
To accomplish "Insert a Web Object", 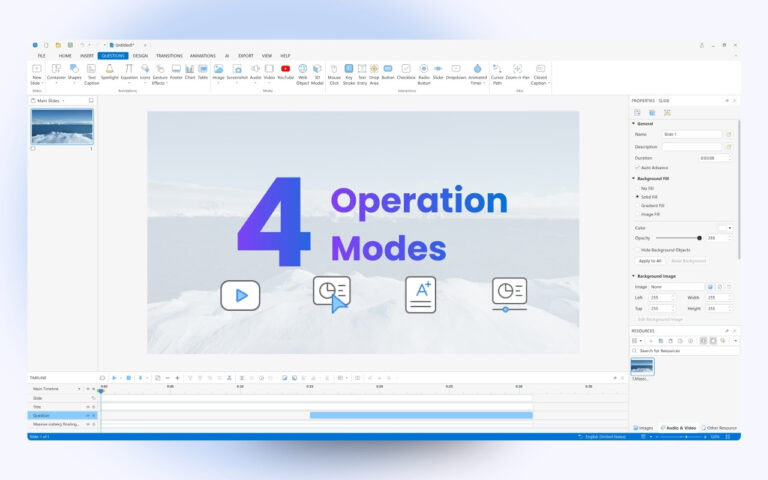I will 303,74.
